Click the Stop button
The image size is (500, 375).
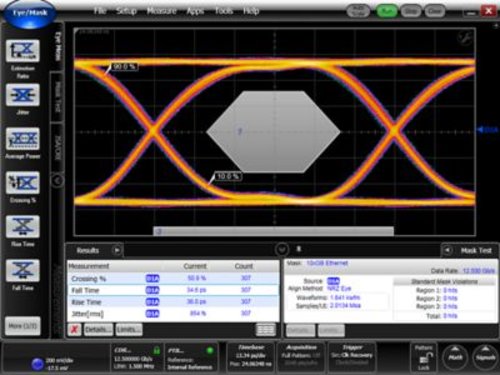(x=410, y=11)
